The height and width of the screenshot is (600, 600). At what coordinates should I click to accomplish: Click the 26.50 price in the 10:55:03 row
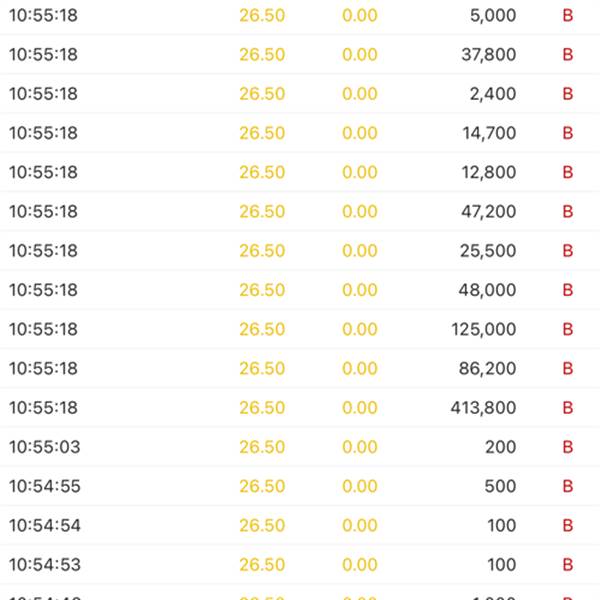click(262, 447)
